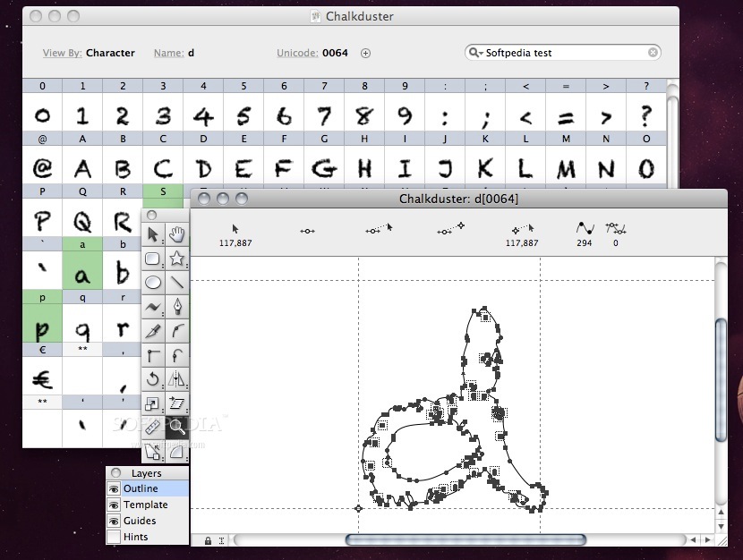Pick the star shape tool

176,259
